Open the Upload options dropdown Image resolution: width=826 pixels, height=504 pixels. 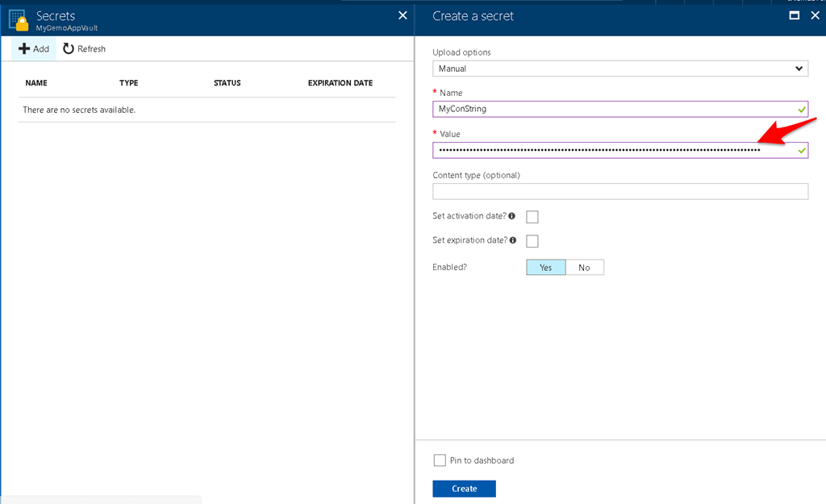[619, 69]
